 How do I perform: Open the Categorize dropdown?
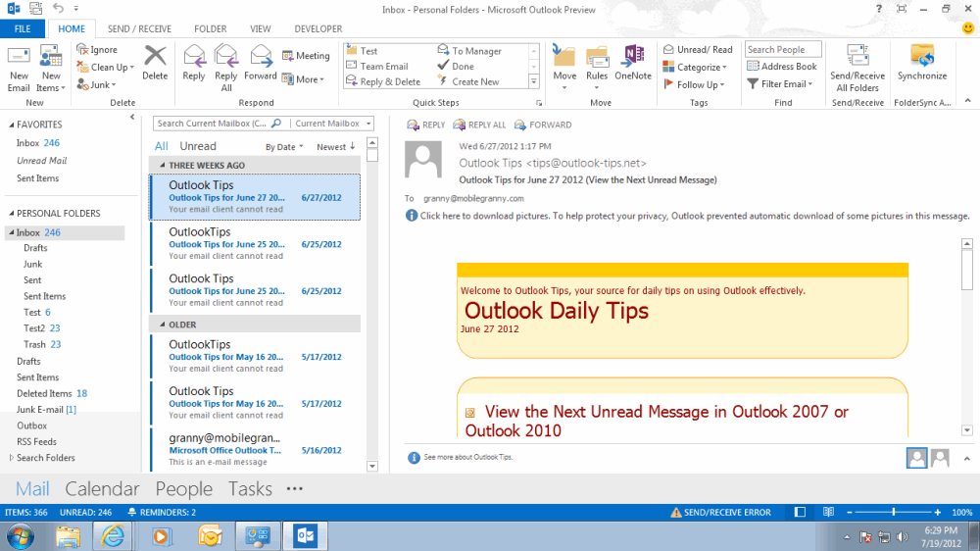[x=695, y=67]
